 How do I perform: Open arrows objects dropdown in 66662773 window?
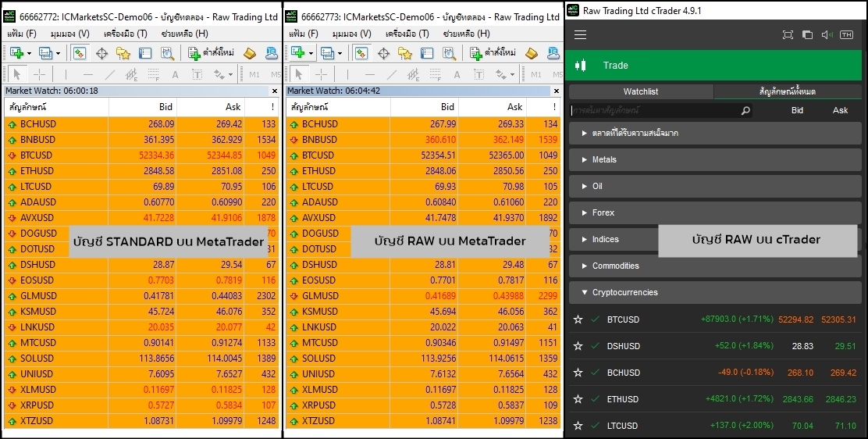(513, 74)
